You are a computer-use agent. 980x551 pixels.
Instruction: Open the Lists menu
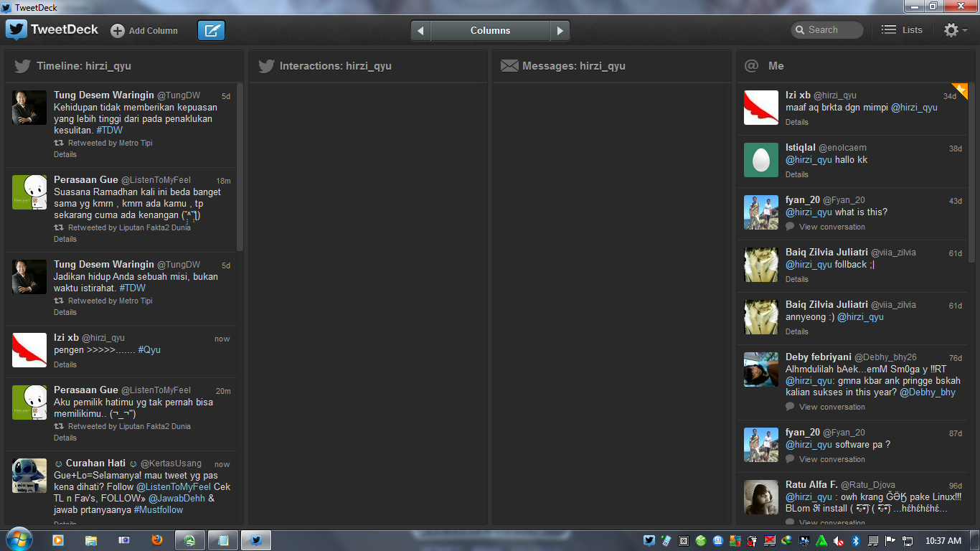(x=902, y=30)
